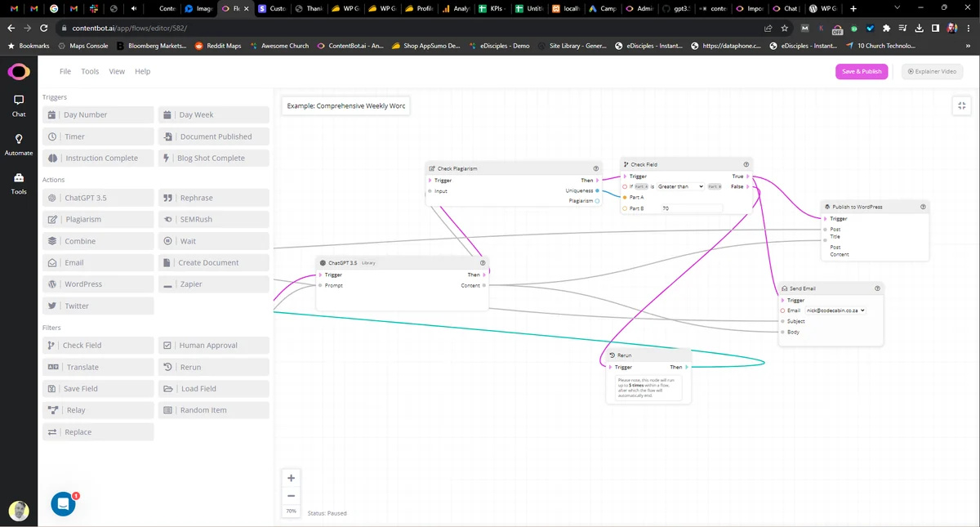The width and height of the screenshot is (980, 527).
Task: Add the ChatGPT 3.5 action
Action: (98, 198)
